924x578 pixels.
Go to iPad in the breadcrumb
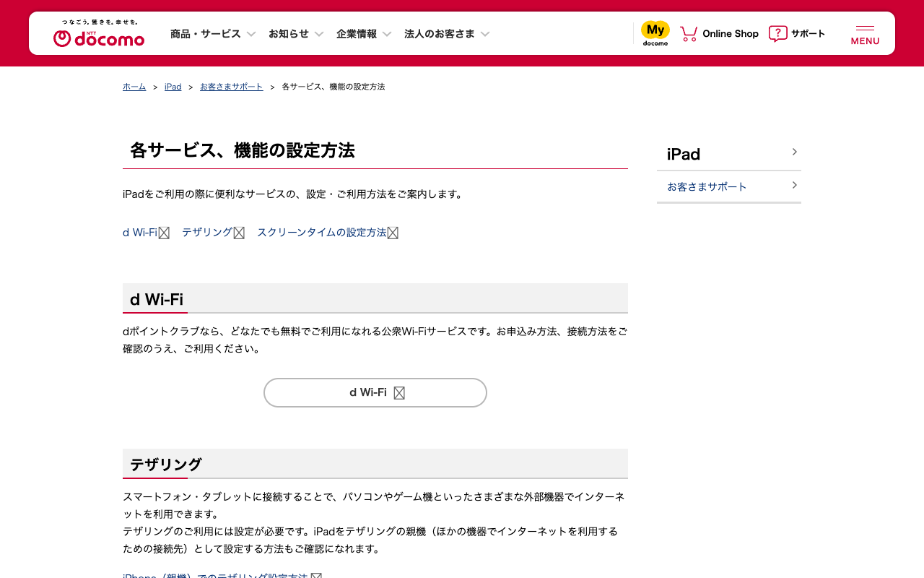coord(173,87)
